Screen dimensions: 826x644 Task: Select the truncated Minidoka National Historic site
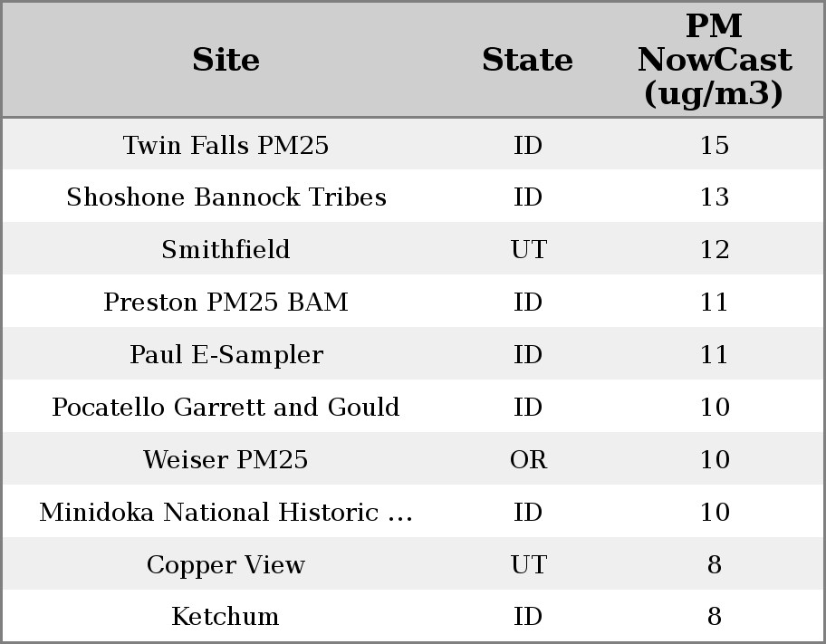pos(226,513)
